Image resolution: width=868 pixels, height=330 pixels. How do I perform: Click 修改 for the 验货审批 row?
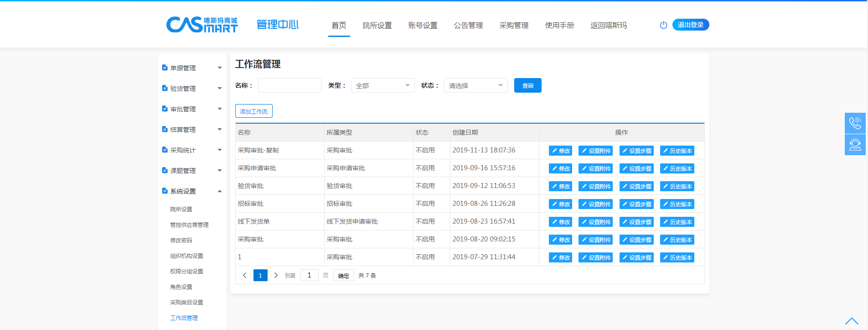pyautogui.click(x=560, y=186)
